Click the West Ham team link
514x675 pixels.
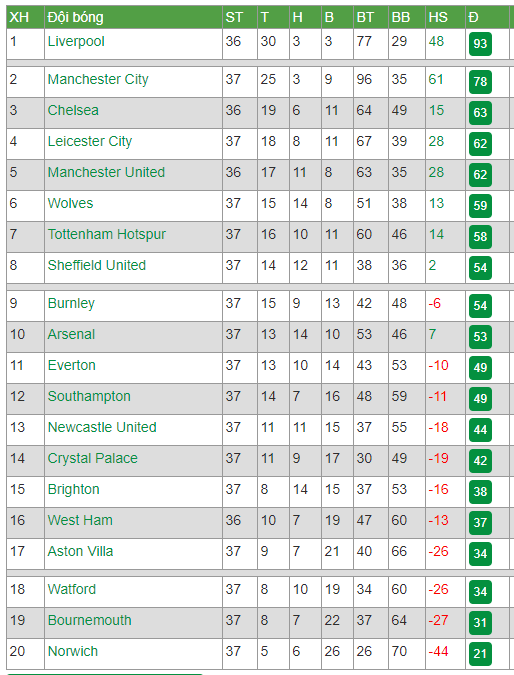[80, 520]
